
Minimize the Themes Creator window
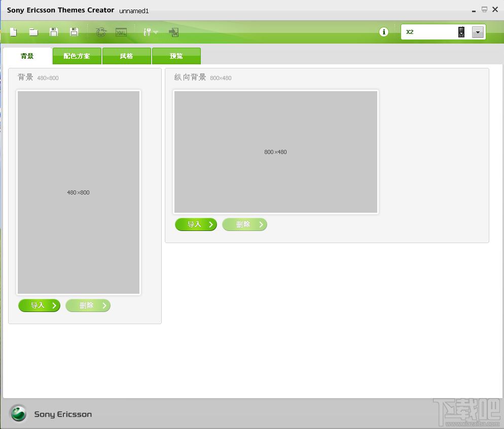(474, 10)
